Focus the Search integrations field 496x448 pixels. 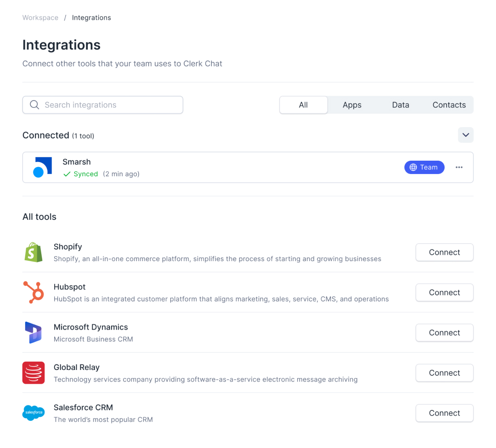click(x=103, y=105)
